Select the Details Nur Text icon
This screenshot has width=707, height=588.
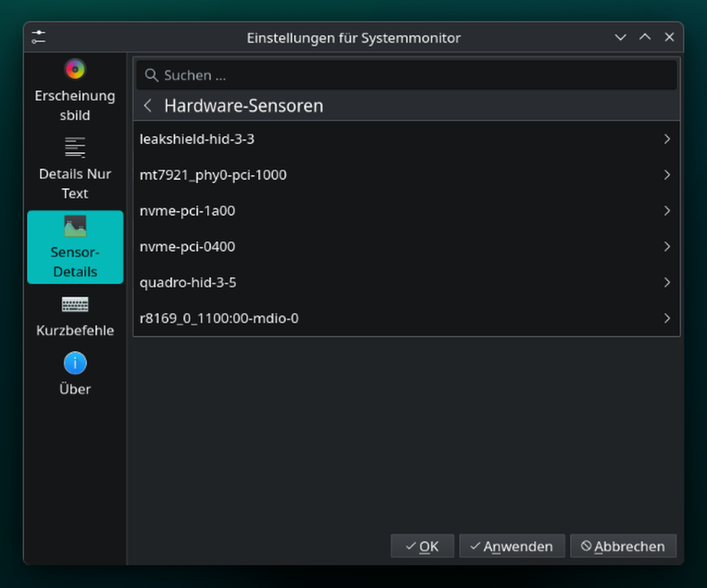click(x=75, y=147)
